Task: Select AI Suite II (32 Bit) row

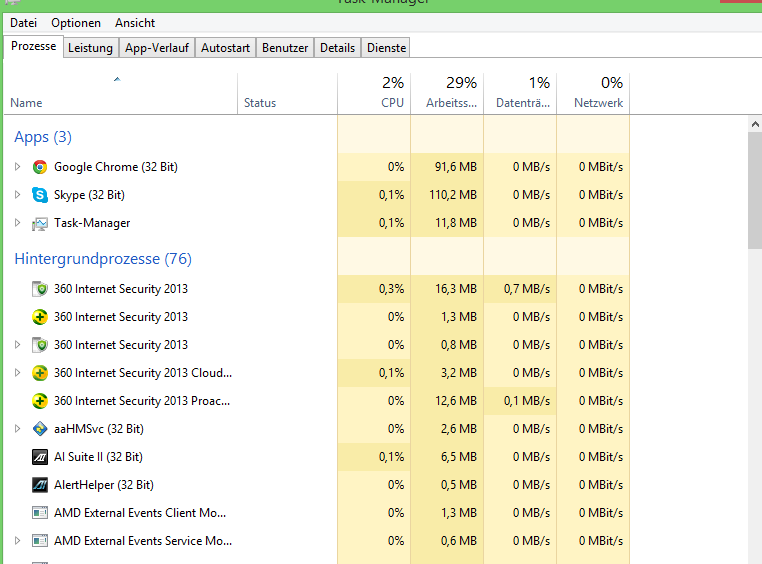Action: (317, 457)
